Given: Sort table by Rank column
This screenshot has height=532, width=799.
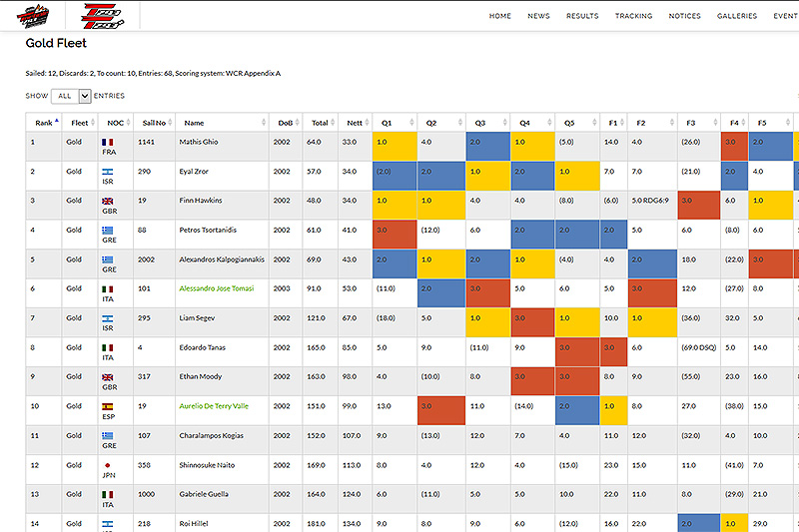Looking at the screenshot, I should (x=44, y=123).
